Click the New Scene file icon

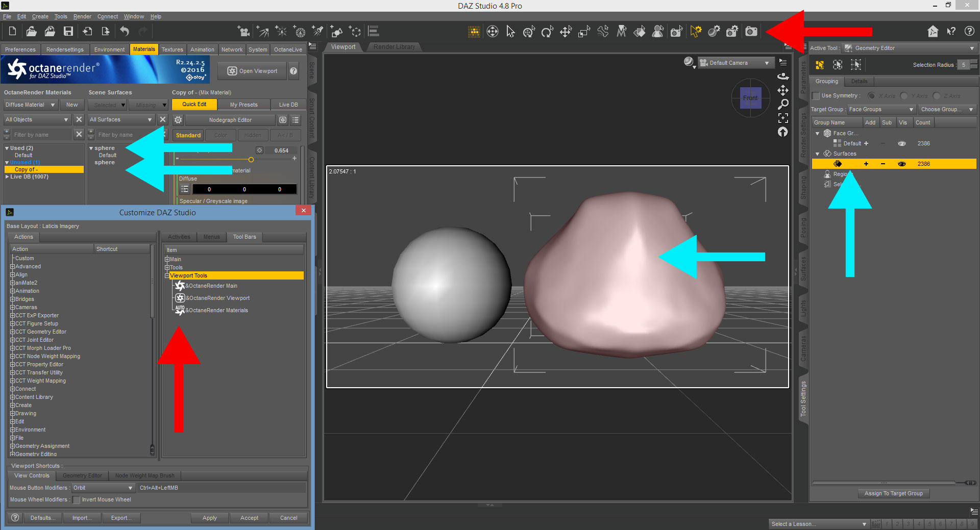pos(12,31)
